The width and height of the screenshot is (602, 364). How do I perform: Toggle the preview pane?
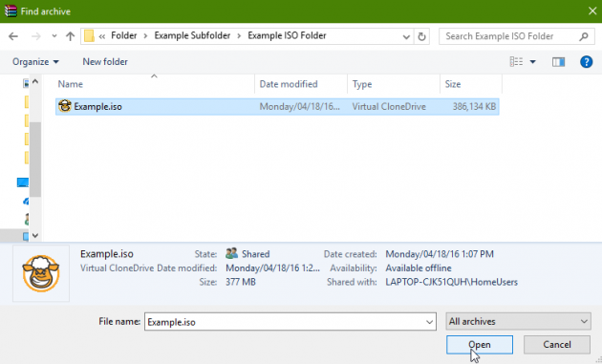click(558, 62)
